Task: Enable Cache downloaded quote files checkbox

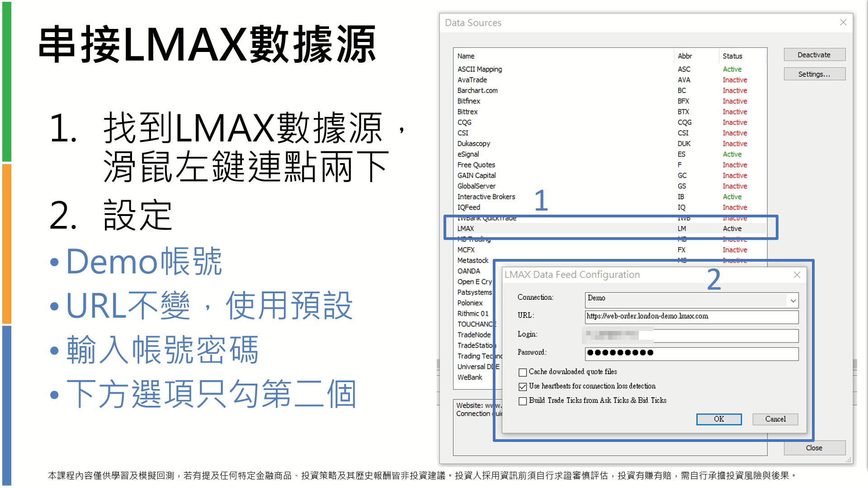Action: tap(523, 372)
